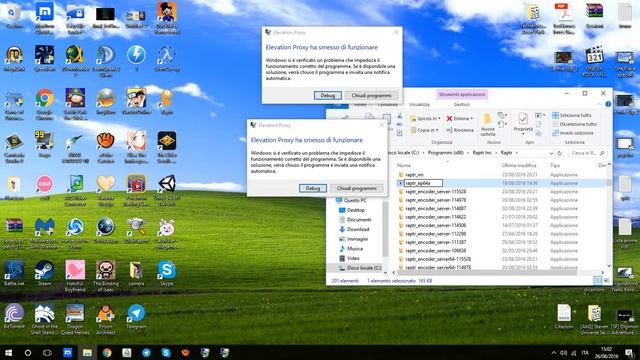Open the Explorer help icon
Viewport: 640px width, 360px height.
(x=608, y=104)
